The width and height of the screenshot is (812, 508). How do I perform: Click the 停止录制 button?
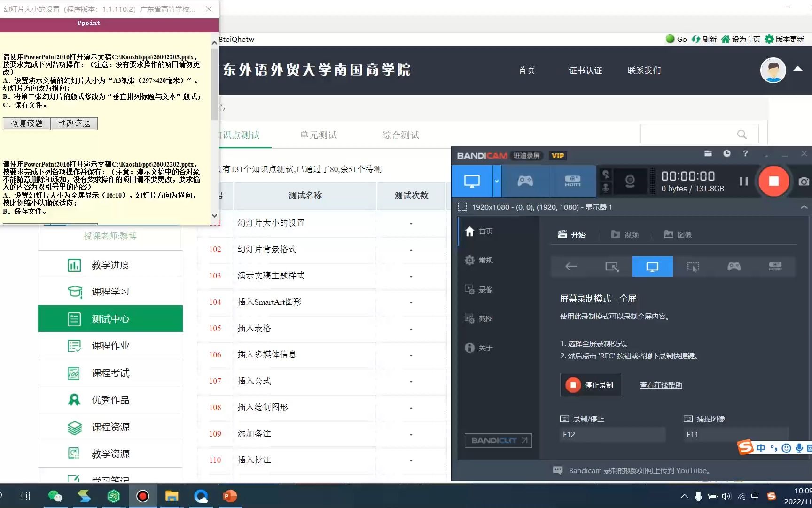click(591, 385)
